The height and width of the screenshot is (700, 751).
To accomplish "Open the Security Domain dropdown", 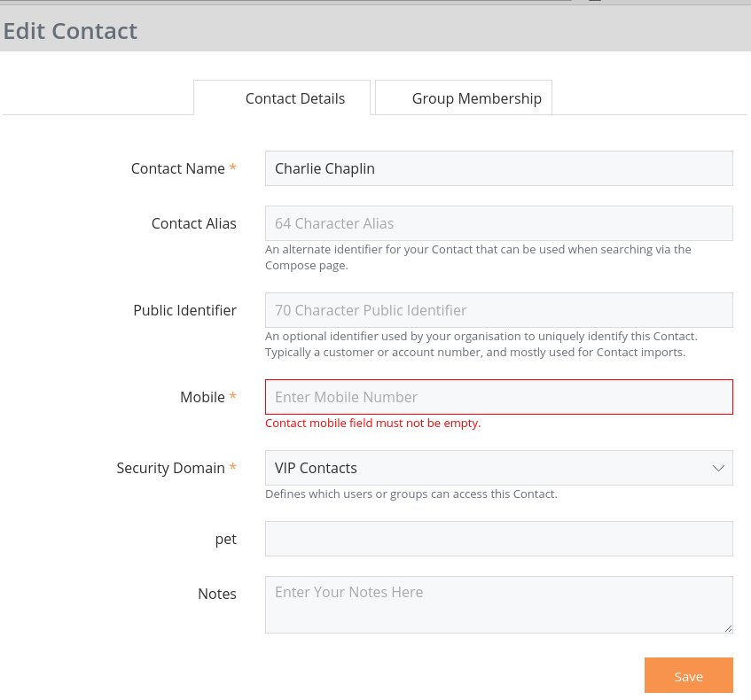I will (x=498, y=468).
